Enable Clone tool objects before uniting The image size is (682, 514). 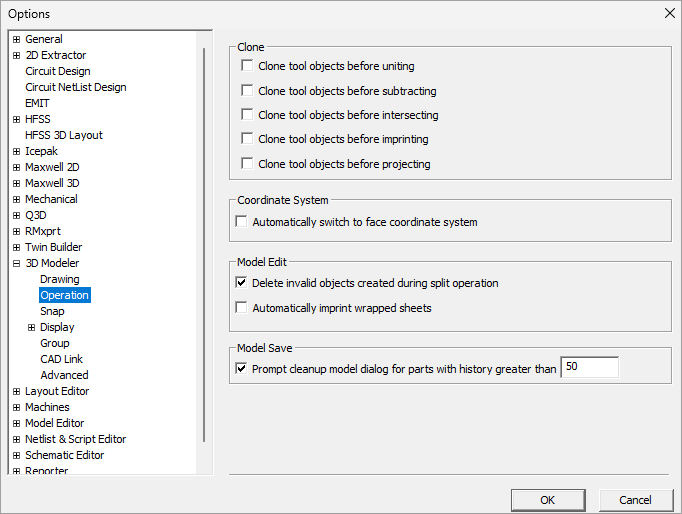click(247, 66)
